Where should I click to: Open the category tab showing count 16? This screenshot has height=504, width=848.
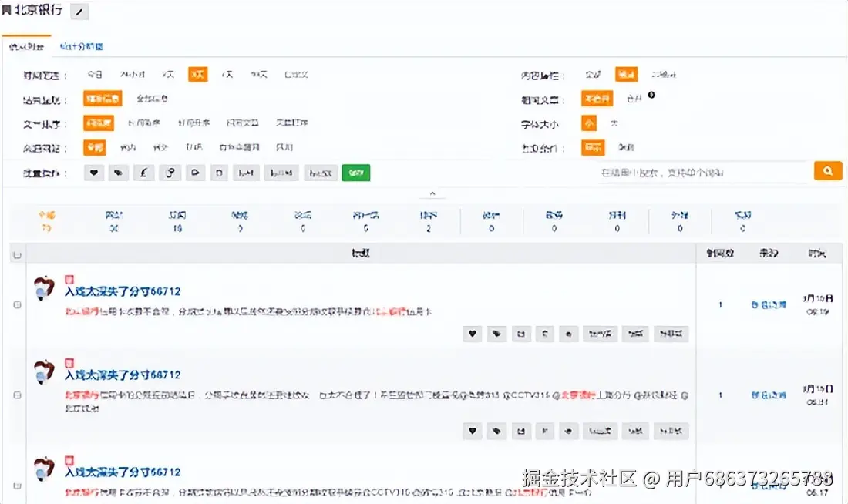(177, 221)
